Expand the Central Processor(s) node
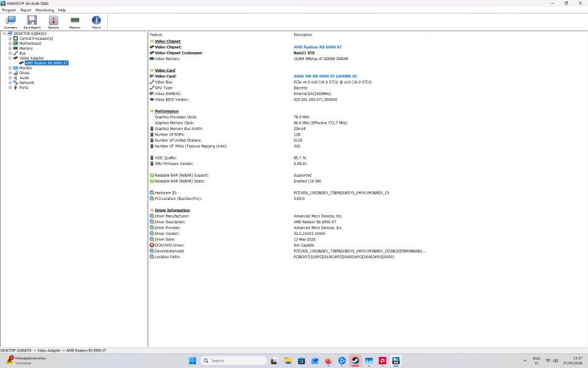Screen dimensions: 588x368 [10, 38]
